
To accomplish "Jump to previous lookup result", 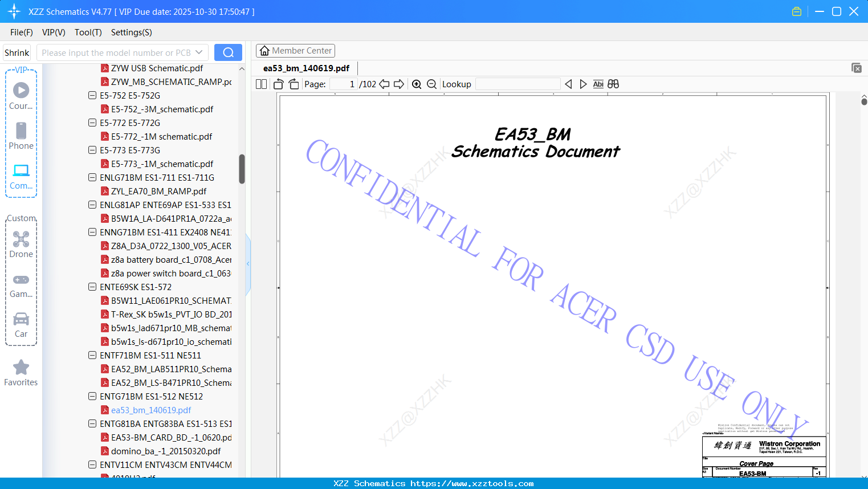I will [568, 84].
